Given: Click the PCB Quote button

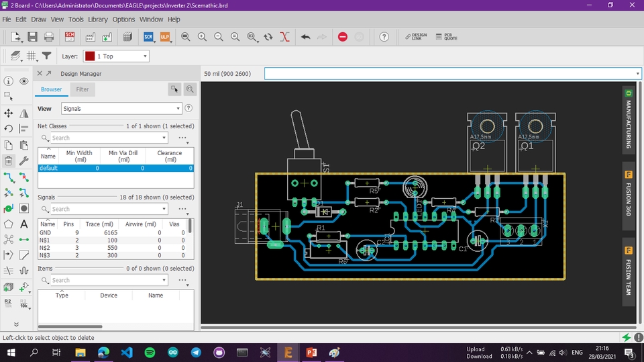Looking at the screenshot, I should pos(446,37).
